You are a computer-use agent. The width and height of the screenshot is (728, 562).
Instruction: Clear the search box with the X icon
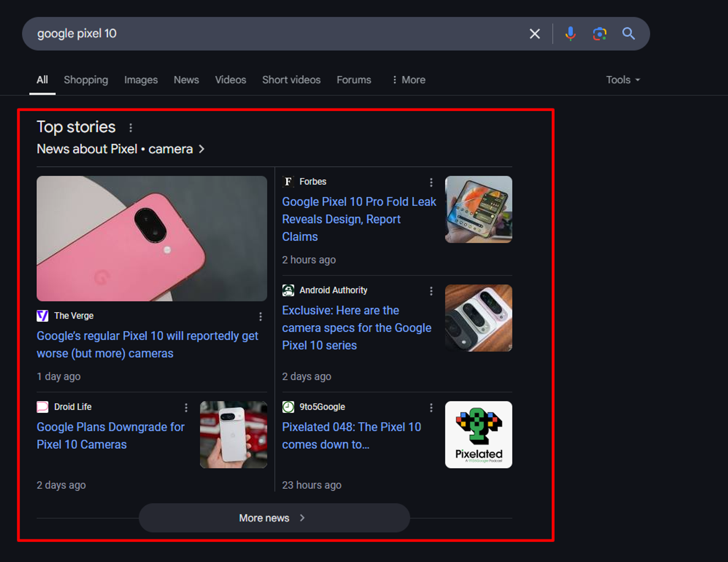(x=535, y=34)
